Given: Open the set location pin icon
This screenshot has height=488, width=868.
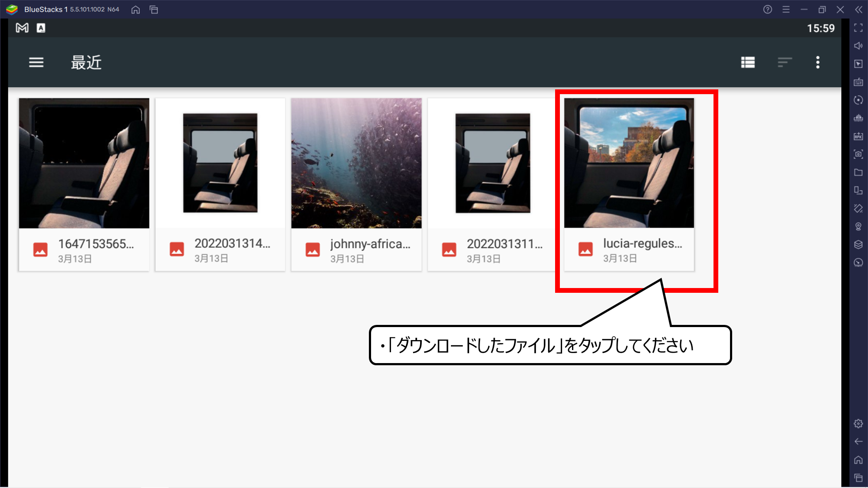Looking at the screenshot, I should pos(858,226).
